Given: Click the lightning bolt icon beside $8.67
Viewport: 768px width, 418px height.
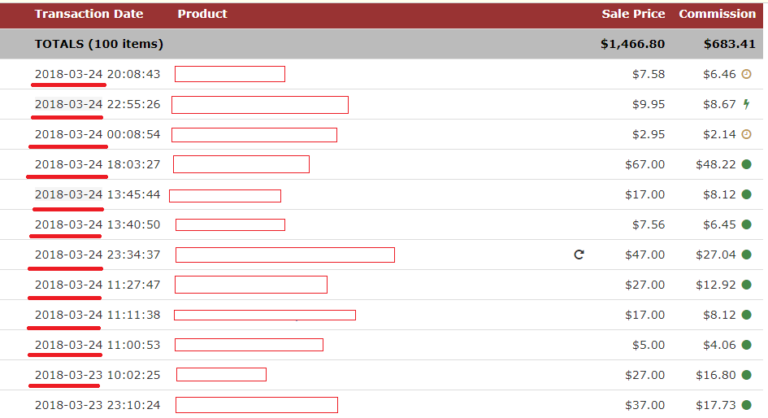Looking at the screenshot, I should 746,104.
